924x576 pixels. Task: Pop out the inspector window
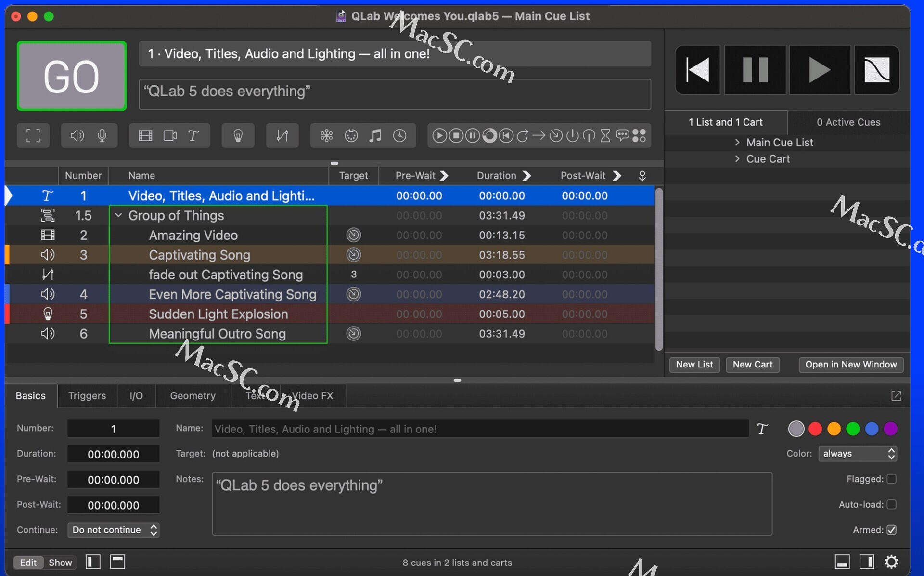click(896, 396)
